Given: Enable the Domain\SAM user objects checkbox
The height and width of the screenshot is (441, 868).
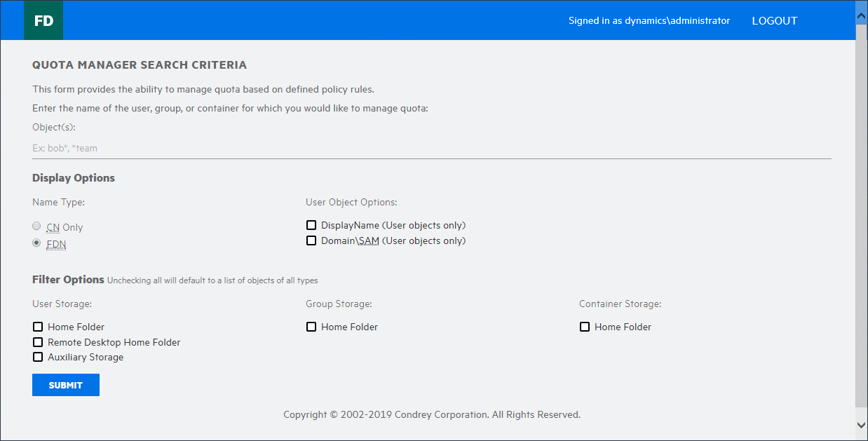Looking at the screenshot, I should 311,241.
